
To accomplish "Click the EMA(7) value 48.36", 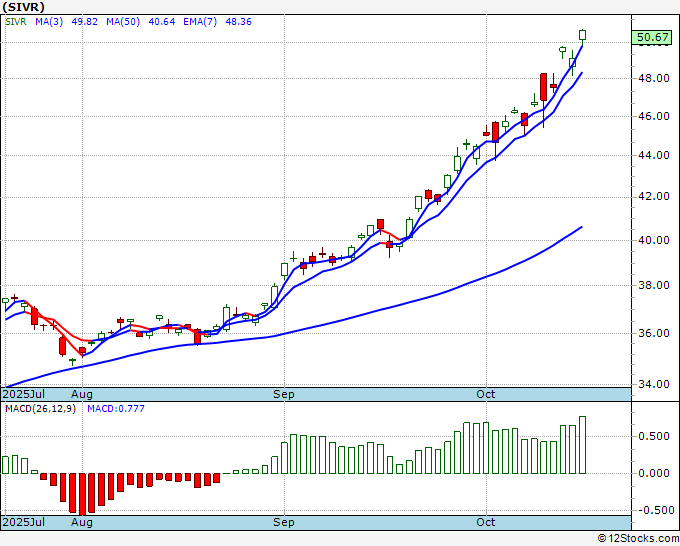I will click(x=239, y=22).
